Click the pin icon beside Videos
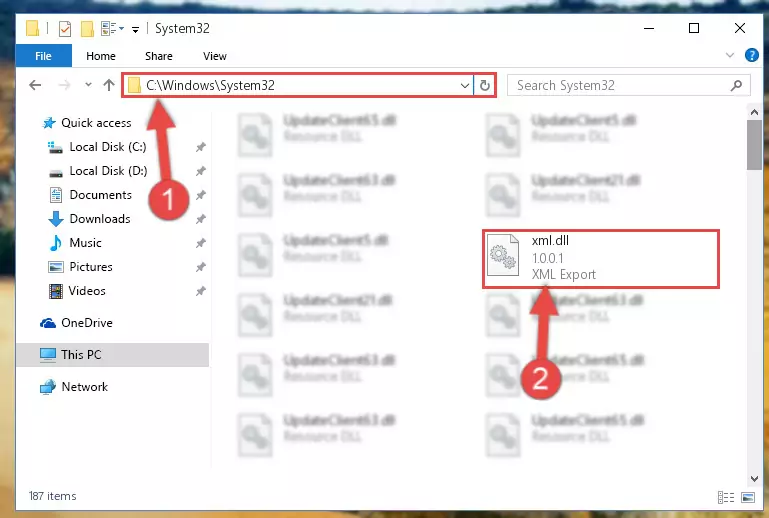Screen dimensions: 769x518 point(201,291)
